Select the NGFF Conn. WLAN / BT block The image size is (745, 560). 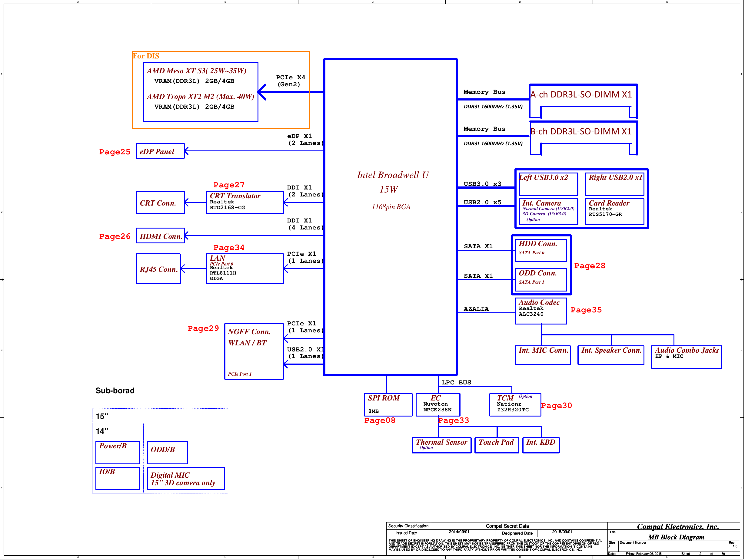(x=254, y=352)
